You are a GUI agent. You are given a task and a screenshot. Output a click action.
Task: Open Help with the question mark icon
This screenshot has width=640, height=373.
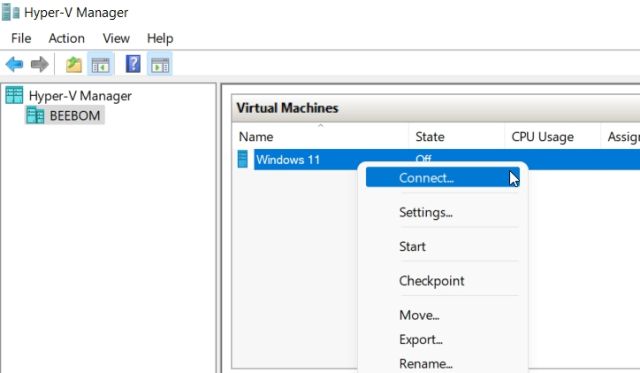tap(133, 64)
